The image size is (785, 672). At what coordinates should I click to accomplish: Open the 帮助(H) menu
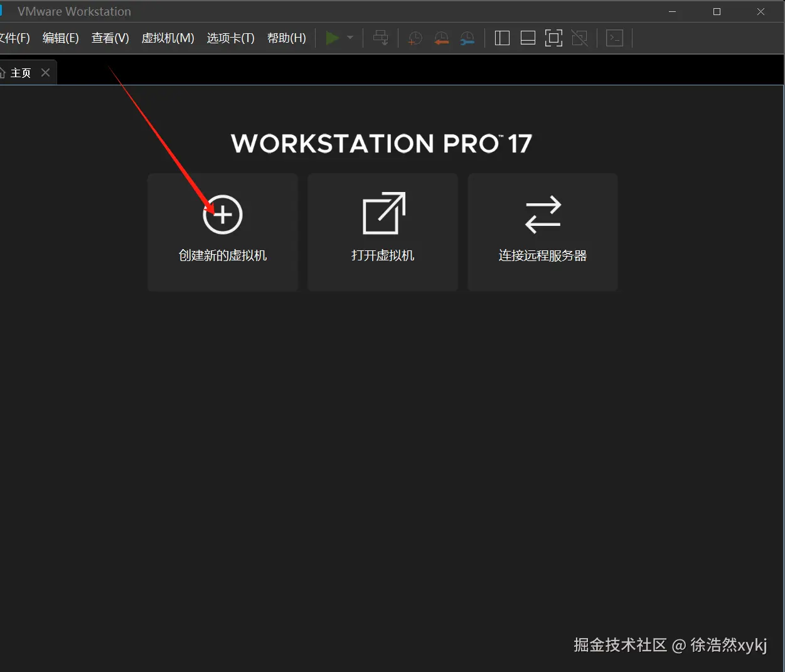click(x=286, y=38)
